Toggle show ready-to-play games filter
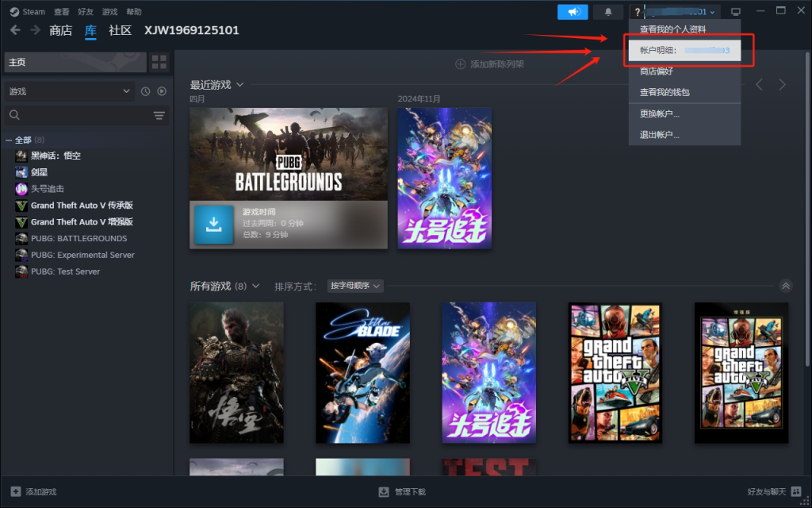The height and width of the screenshot is (508, 812). [162, 91]
